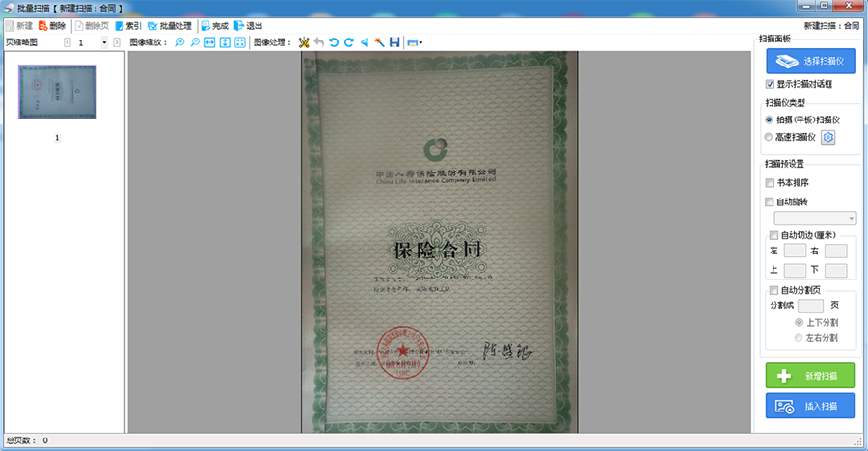This screenshot has width=868, height=451.
Task: Fit image to height icon
Action: coord(225,42)
